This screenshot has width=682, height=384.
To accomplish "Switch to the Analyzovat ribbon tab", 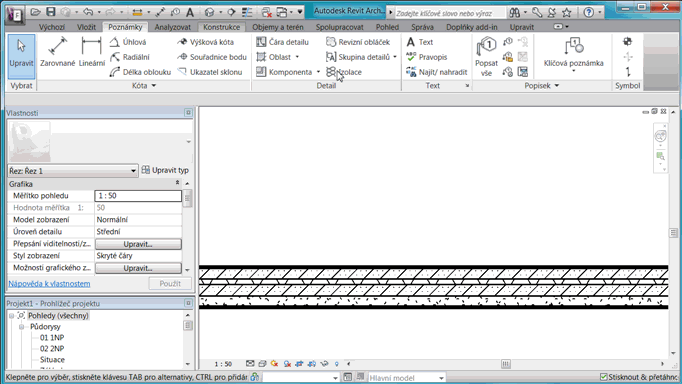I will tap(173, 27).
